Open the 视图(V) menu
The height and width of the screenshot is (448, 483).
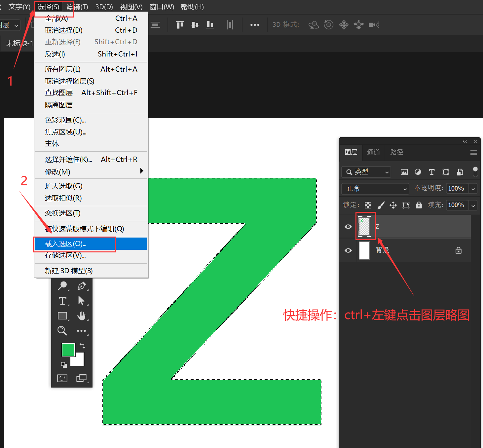pyautogui.click(x=131, y=7)
